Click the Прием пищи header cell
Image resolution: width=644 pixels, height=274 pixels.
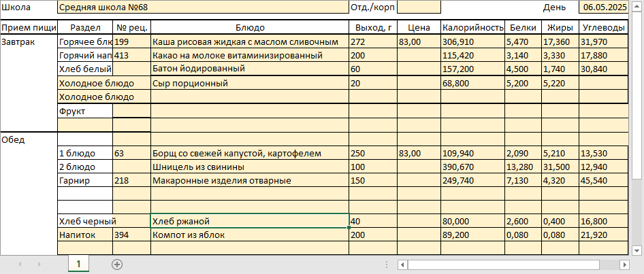29,27
